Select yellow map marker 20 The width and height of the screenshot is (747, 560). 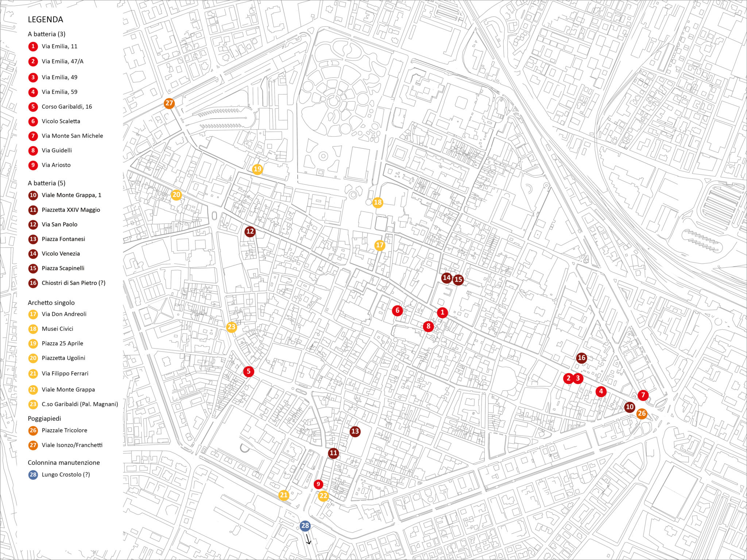tap(176, 195)
